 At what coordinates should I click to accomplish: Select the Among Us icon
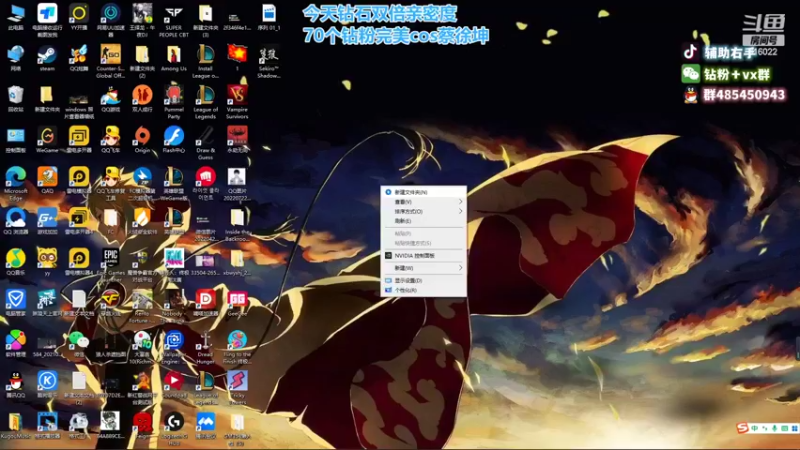point(173,58)
